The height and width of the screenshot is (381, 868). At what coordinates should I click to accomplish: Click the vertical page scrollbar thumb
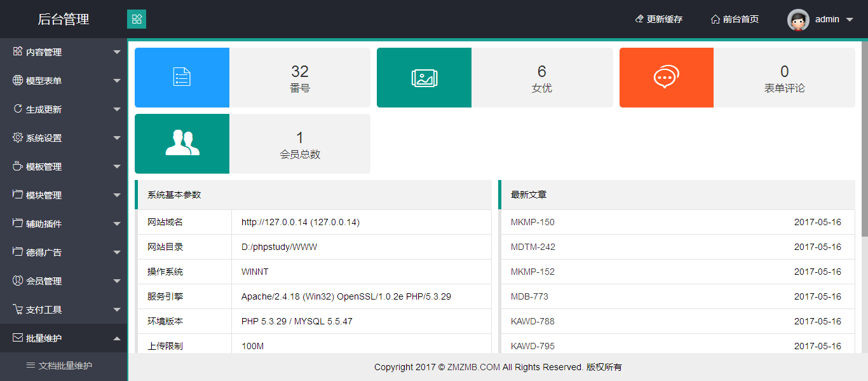pyautogui.click(x=865, y=138)
